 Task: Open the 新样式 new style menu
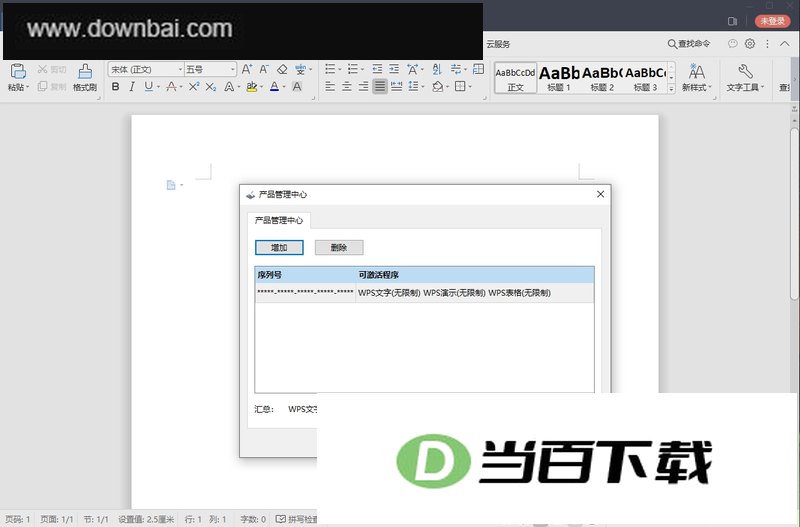click(696, 78)
